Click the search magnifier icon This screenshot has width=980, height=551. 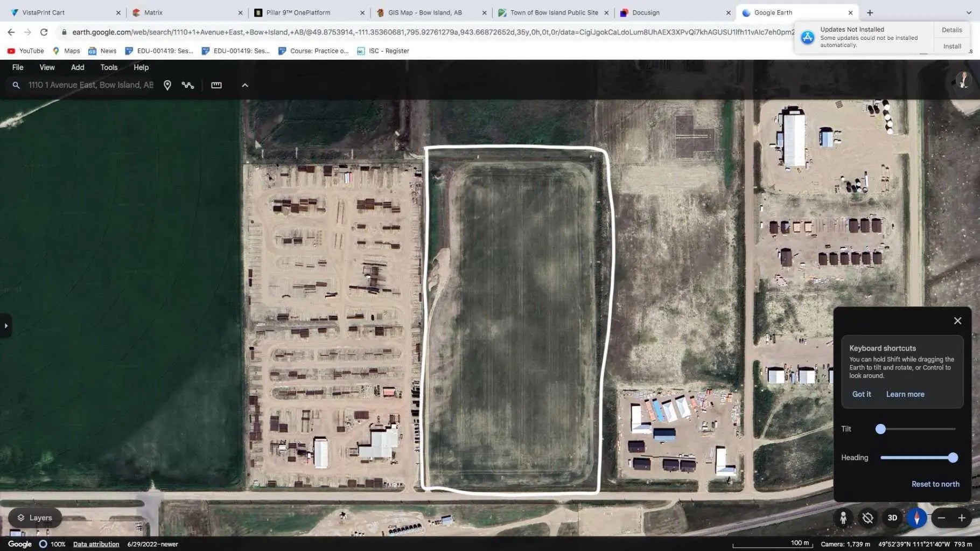tap(16, 85)
